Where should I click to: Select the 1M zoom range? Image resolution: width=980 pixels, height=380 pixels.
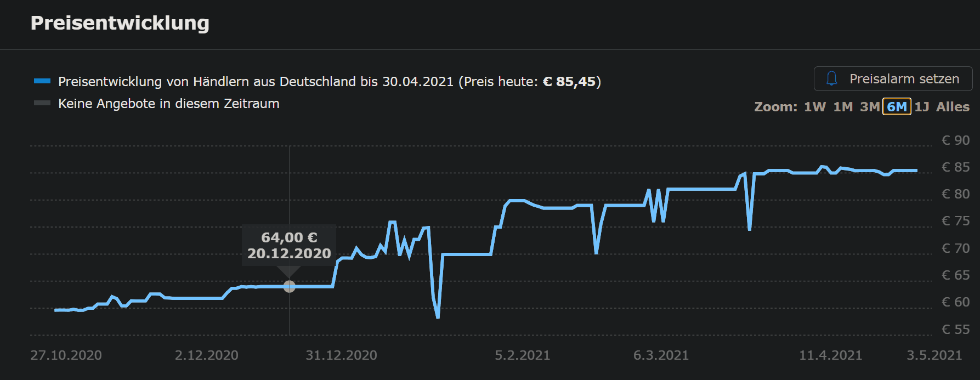(843, 107)
